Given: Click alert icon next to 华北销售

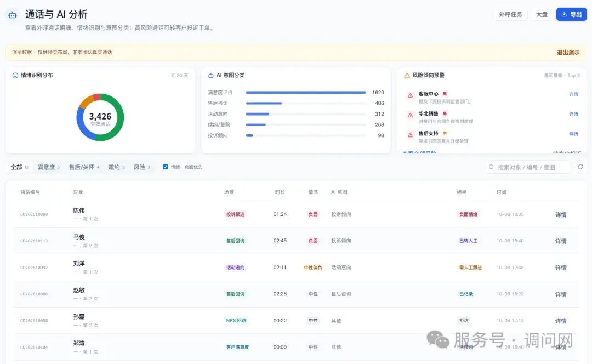Looking at the screenshot, I should 410,115.
